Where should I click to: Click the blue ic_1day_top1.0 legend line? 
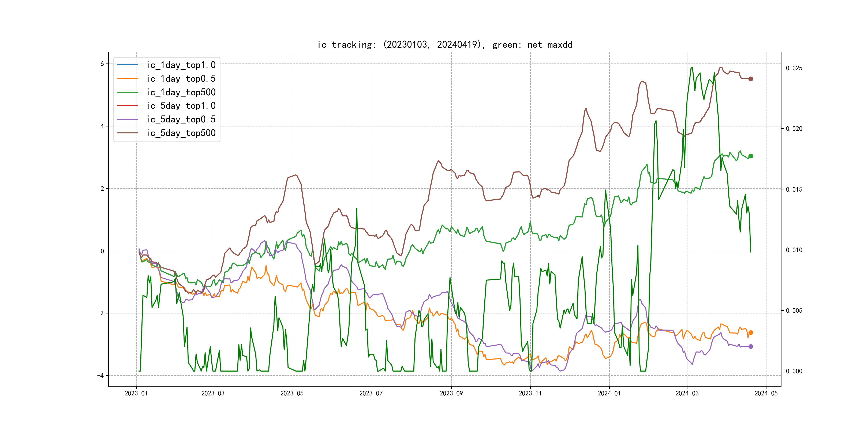(x=127, y=65)
